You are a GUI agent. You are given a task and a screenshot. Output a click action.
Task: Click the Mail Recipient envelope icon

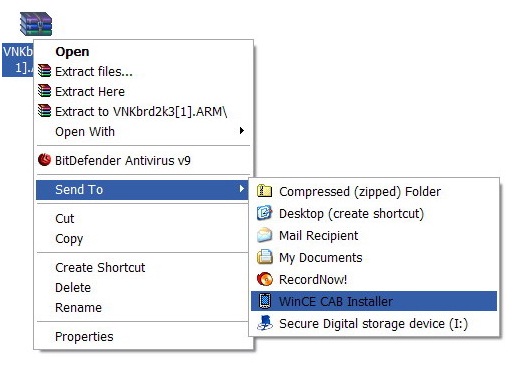(265, 235)
